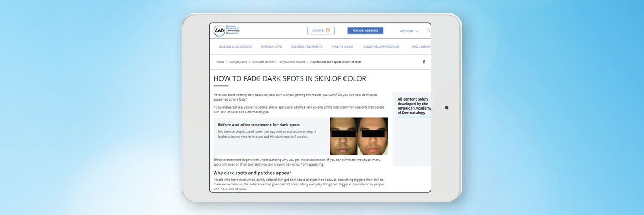Click sidebar text All content solely developed
The image size is (644, 215).
(414, 106)
